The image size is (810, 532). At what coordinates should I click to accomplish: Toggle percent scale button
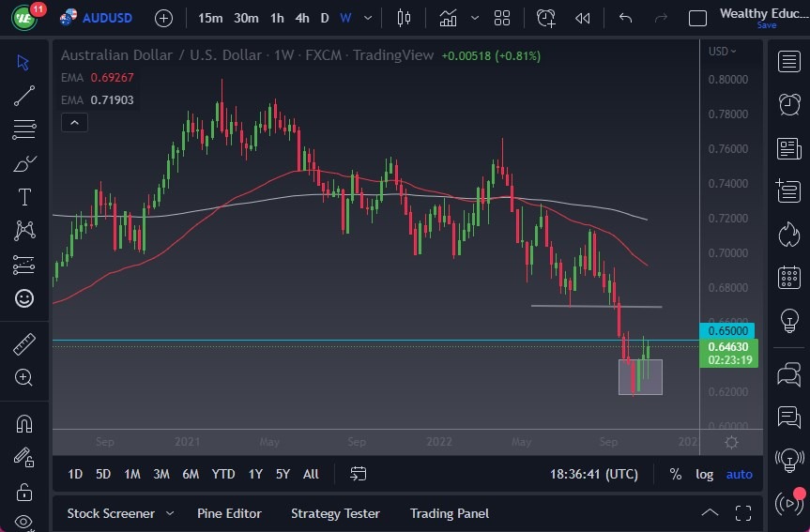coord(675,474)
